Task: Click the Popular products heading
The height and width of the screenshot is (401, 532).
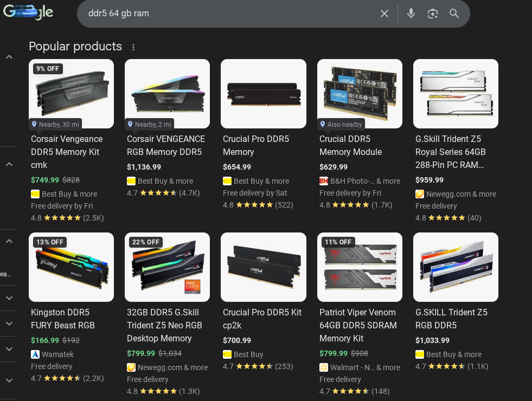Action: [75, 47]
